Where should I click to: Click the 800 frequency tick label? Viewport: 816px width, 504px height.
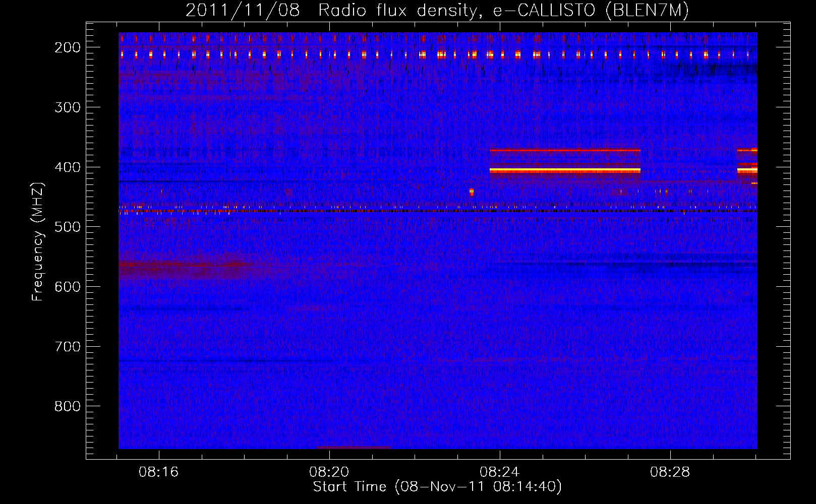(x=68, y=406)
